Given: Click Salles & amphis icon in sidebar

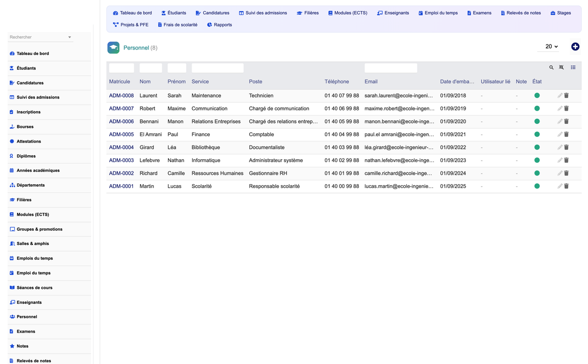Looking at the screenshot, I should [12, 243].
